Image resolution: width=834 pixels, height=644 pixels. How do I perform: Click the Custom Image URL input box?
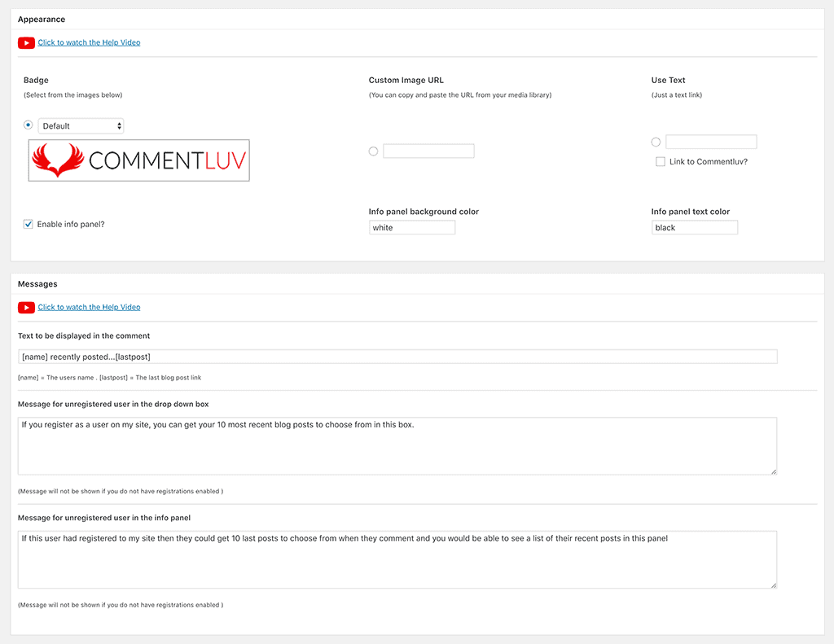point(428,151)
